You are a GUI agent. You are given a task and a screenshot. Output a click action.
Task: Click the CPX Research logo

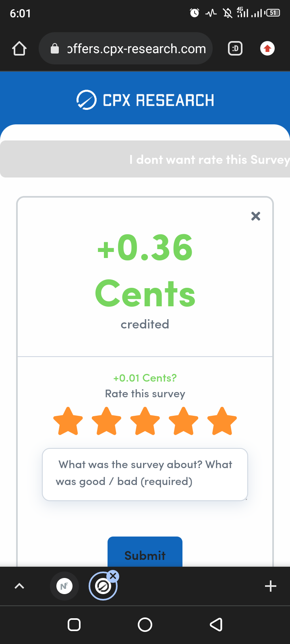[x=145, y=100]
